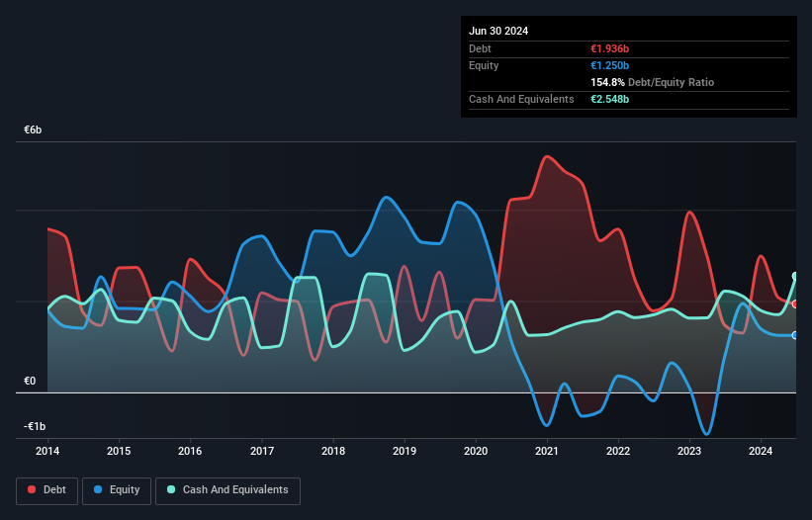Image resolution: width=812 pixels, height=520 pixels.
Task: Select the 2018 x-axis label
Action: pos(333,451)
